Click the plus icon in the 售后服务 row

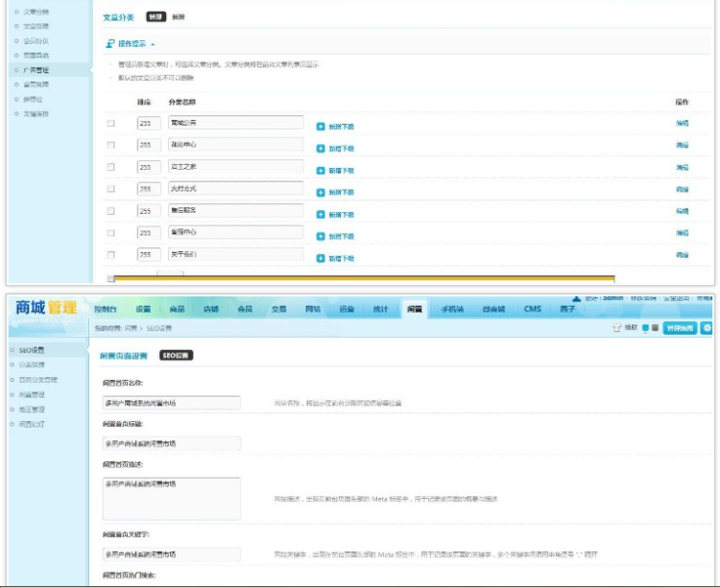click(321, 215)
